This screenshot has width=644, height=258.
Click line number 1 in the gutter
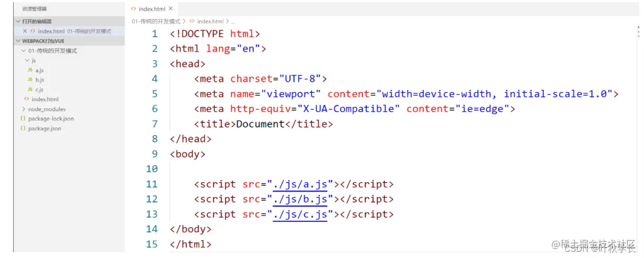(154, 34)
